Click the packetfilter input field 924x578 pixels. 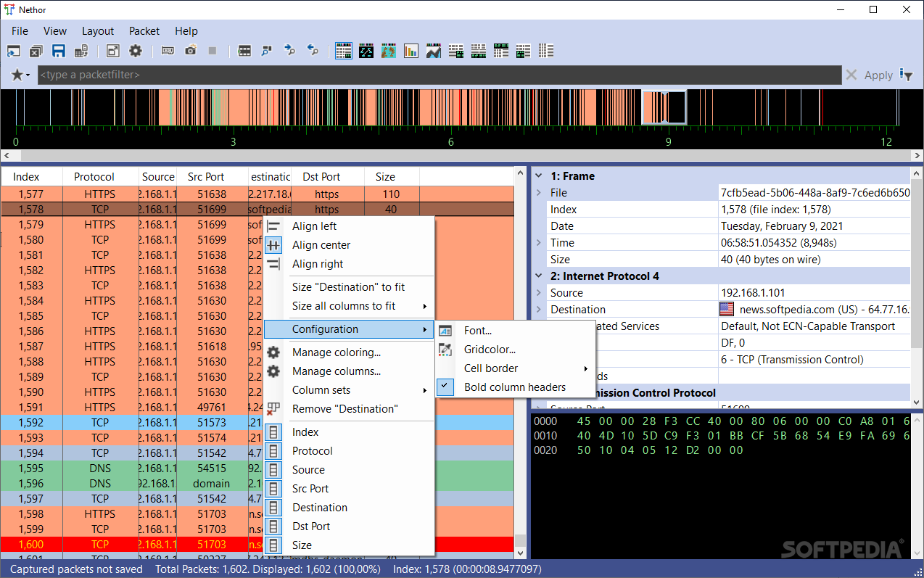coord(440,75)
